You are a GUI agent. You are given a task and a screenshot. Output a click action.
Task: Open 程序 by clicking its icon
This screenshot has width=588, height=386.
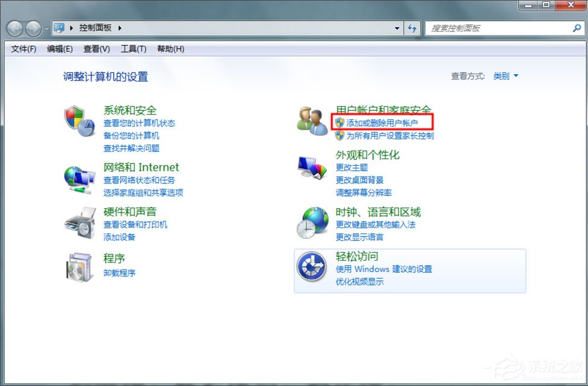[80, 267]
